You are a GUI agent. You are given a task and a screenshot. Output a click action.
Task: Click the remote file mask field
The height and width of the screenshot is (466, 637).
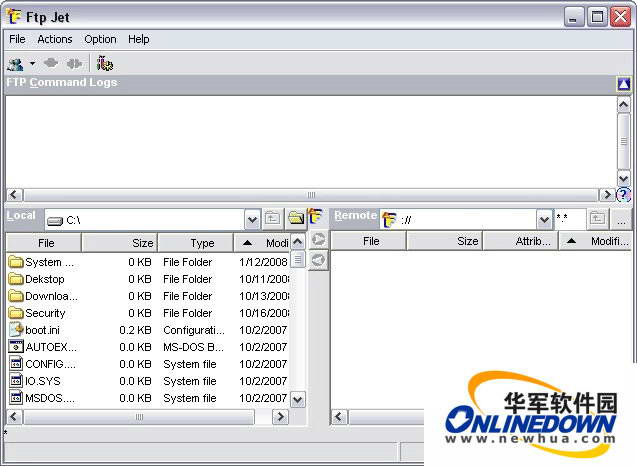570,219
